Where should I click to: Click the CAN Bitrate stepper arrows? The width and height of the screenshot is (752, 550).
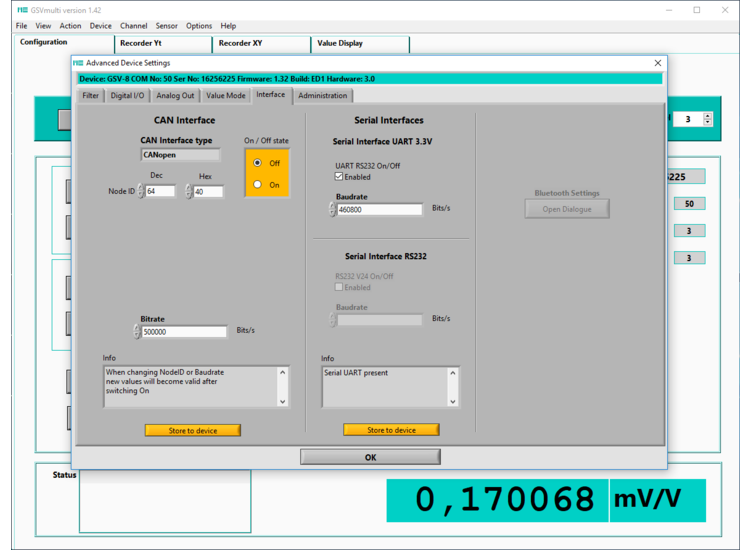[137, 332]
